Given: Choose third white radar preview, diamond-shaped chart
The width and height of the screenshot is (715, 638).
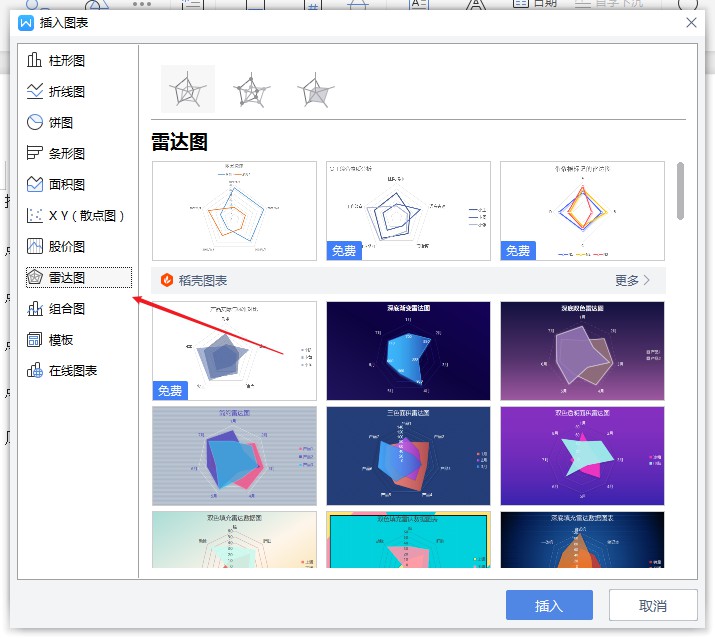Looking at the screenshot, I should coord(582,211).
